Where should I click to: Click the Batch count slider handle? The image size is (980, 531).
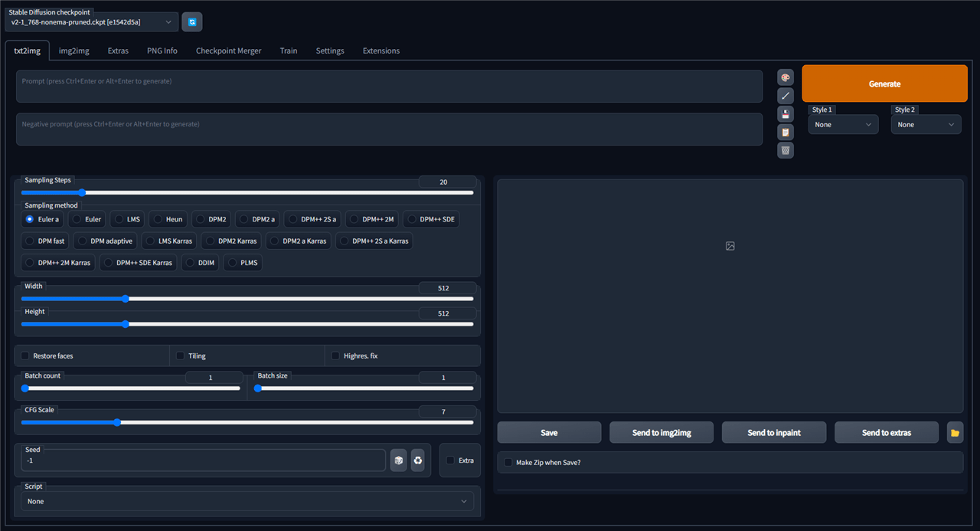[26, 388]
